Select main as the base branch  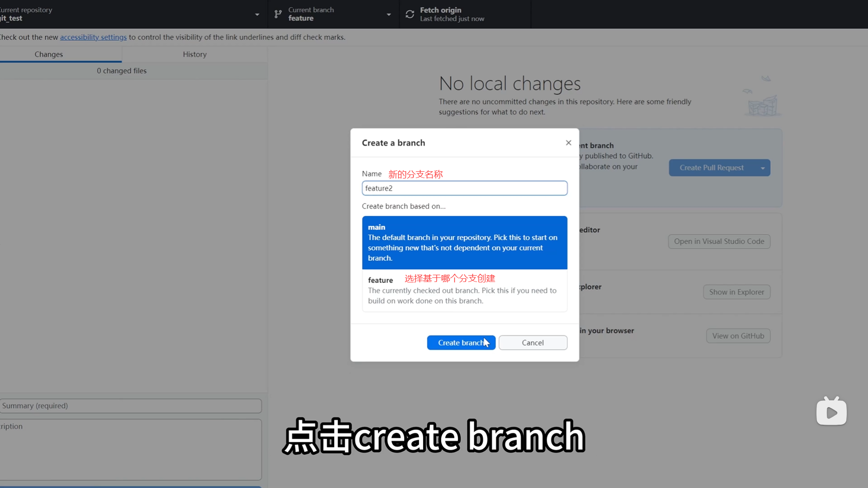pos(464,243)
